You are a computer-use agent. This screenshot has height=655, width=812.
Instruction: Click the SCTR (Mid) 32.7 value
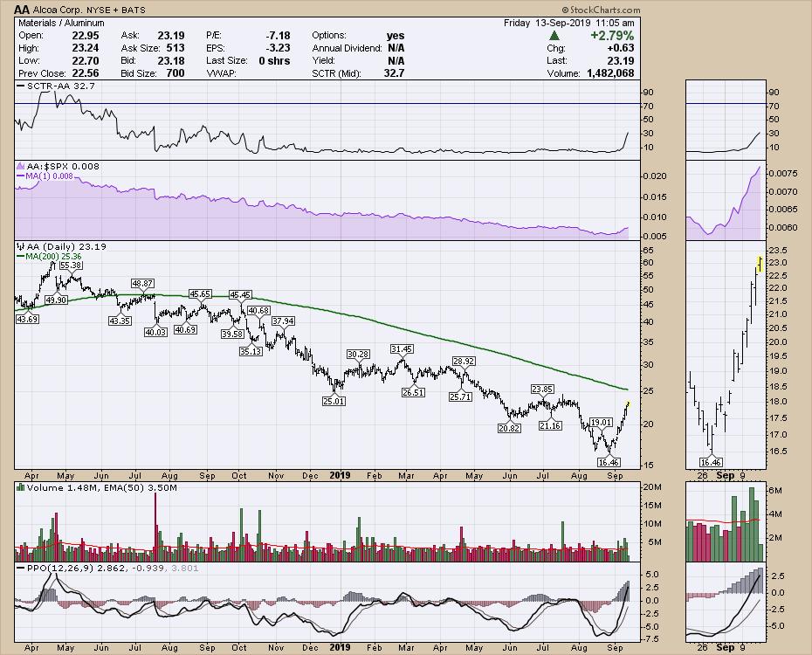[394, 73]
